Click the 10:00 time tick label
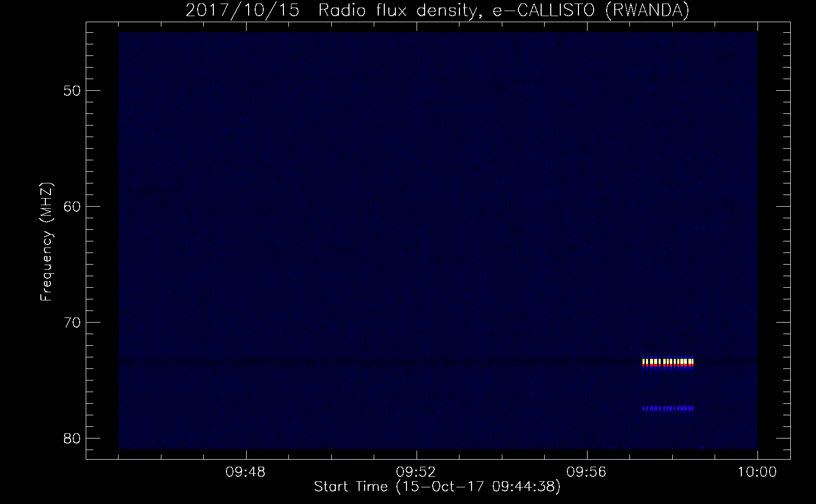This screenshot has height=504, width=816. pyautogui.click(x=757, y=473)
